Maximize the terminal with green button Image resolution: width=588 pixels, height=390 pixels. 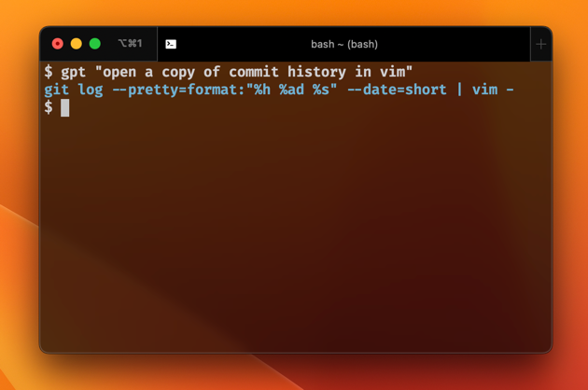(95, 44)
